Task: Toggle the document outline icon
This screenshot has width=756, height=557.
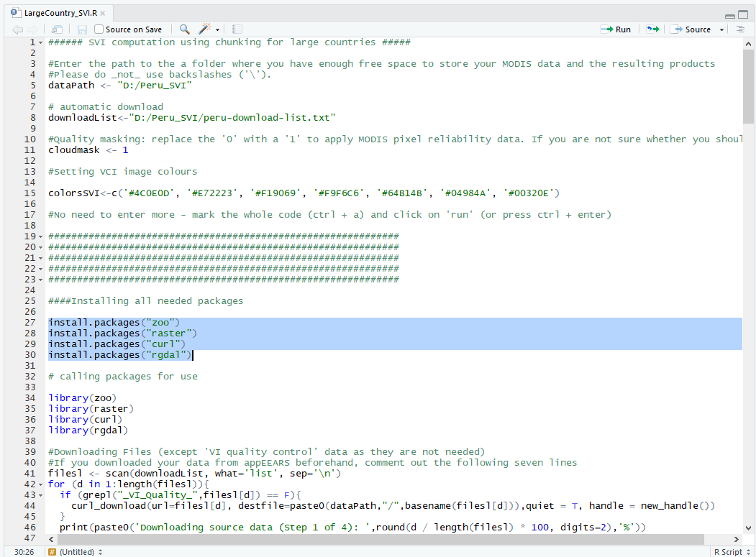Action: pos(740,29)
